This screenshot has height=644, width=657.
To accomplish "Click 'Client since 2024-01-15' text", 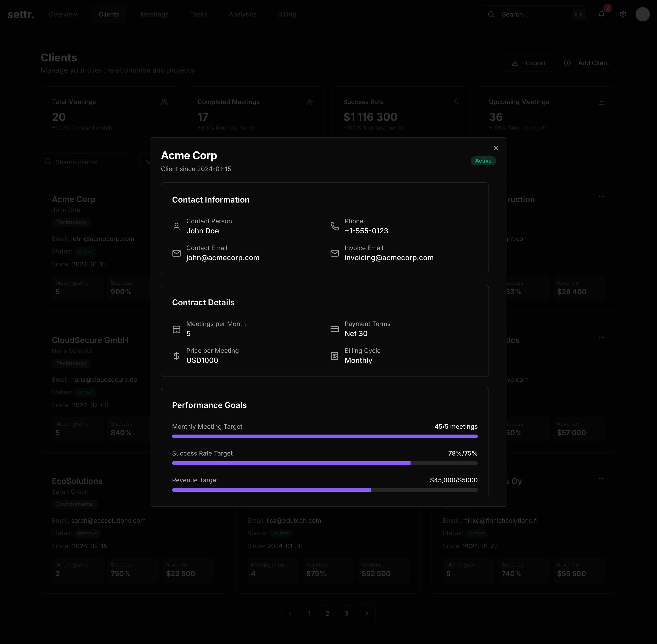I will (x=196, y=169).
